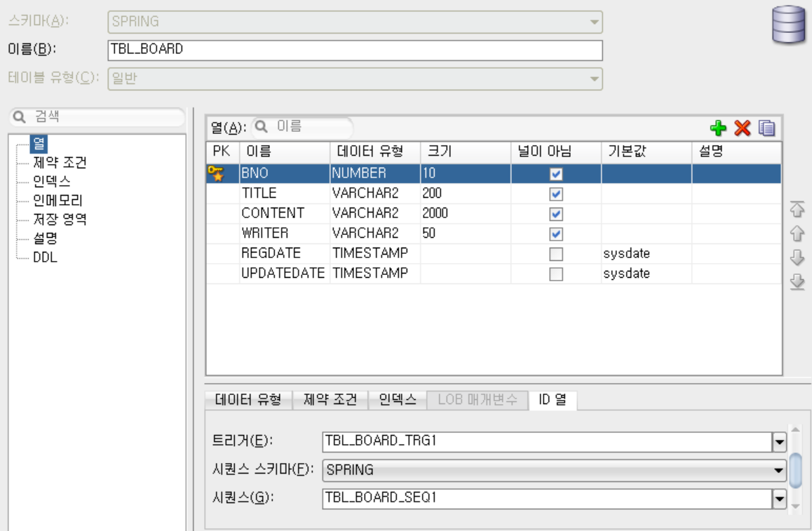Screen dimensions: 812x531
Task: Click the ID 열 panel scrollbar up arrow
Action: 795,431
